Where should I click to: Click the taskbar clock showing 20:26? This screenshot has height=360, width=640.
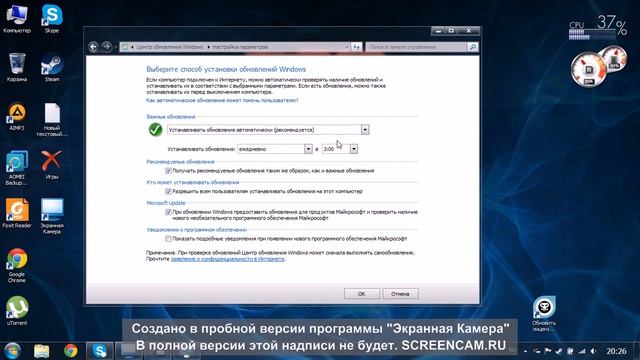point(616,351)
